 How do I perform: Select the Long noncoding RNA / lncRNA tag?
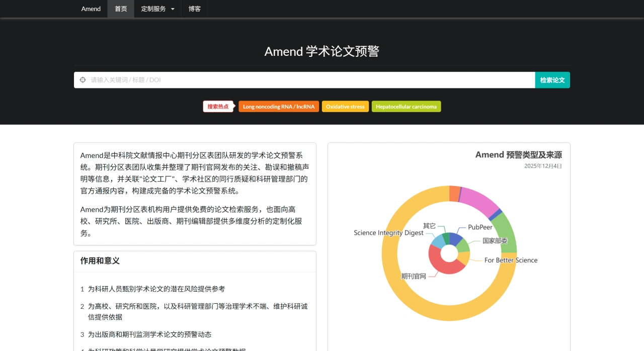[x=279, y=106]
